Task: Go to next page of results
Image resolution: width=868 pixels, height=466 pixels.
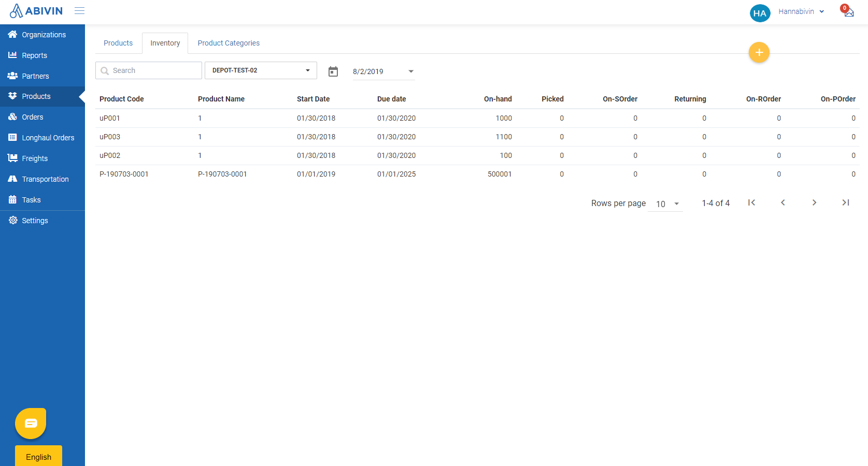Action: [814, 202]
